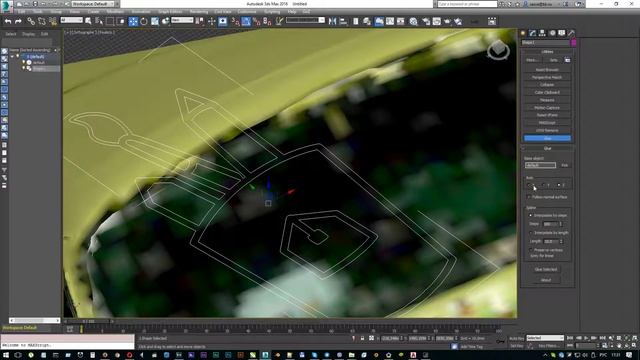Click the Render Production teapot icon
640x360 pixels.
pos(447,21)
